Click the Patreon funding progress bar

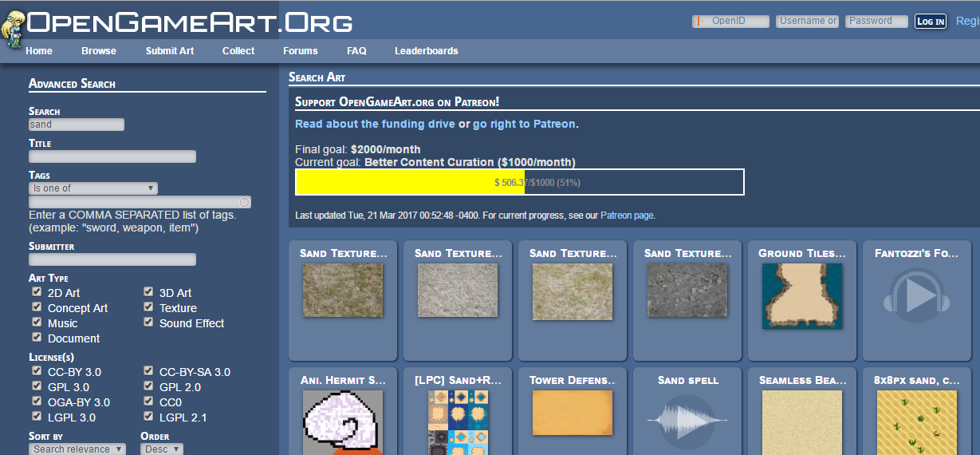point(519,182)
